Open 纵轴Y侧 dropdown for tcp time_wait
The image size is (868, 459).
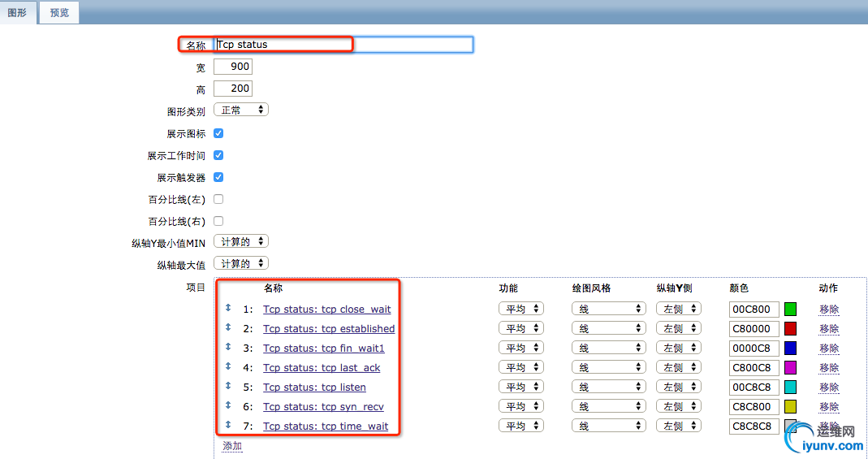pos(679,426)
